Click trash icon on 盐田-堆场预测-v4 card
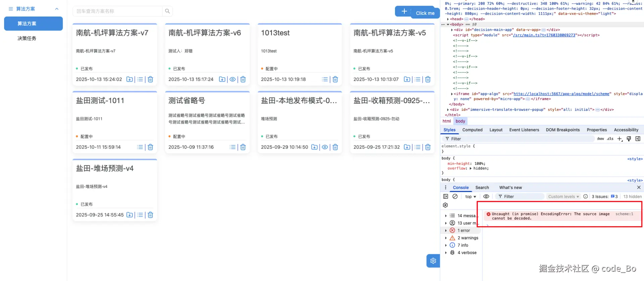 (x=150, y=215)
